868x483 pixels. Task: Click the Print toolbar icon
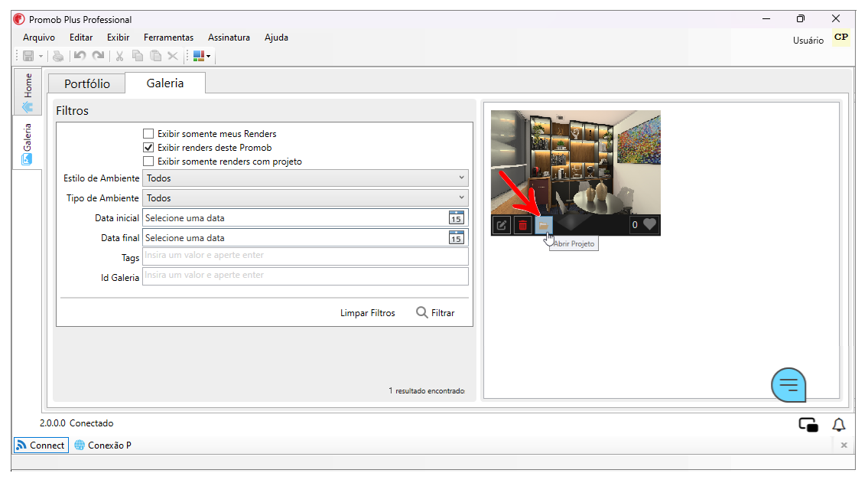[58, 56]
